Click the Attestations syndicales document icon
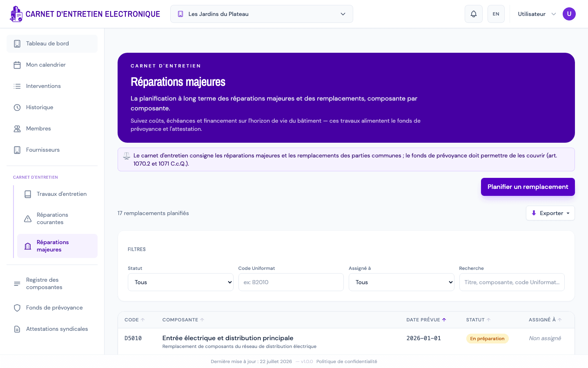 tap(17, 329)
